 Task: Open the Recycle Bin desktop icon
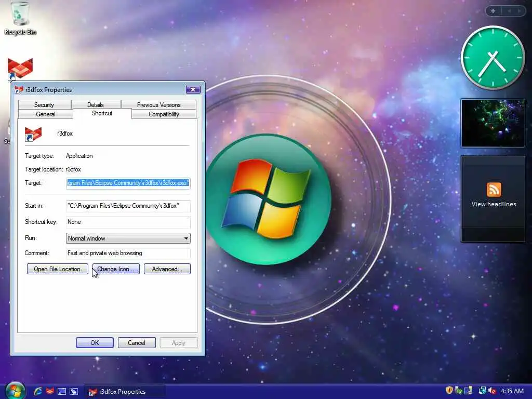pos(20,18)
